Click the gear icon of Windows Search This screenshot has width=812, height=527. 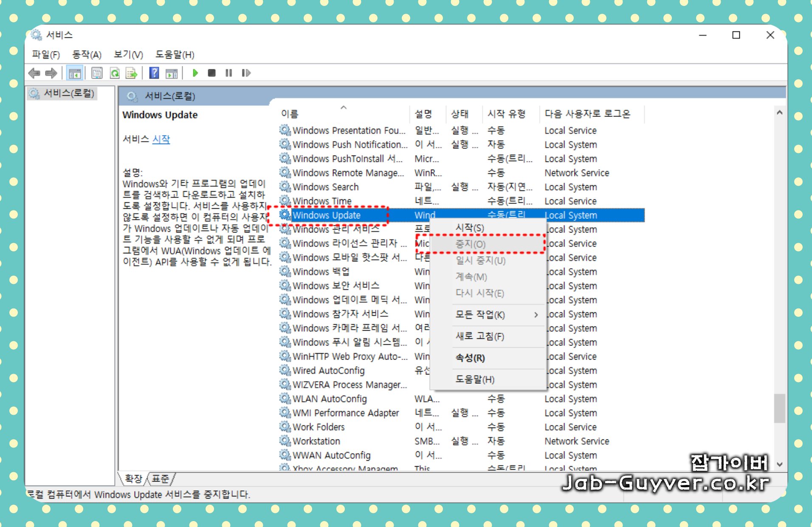coord(285,187)
